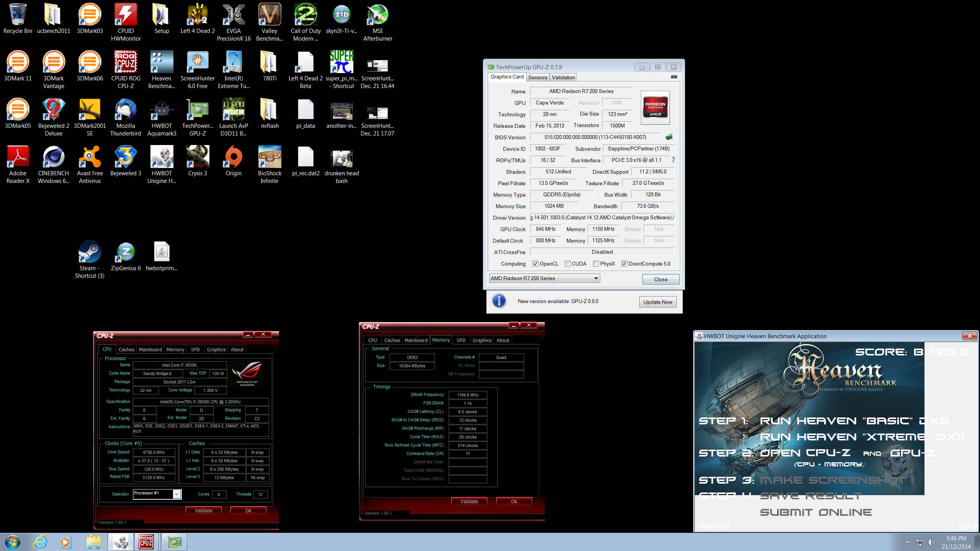980x551 pixels.
Task: Open TechPowerUp GPU-Z desktop icon
Action: (x=198, y=117)
